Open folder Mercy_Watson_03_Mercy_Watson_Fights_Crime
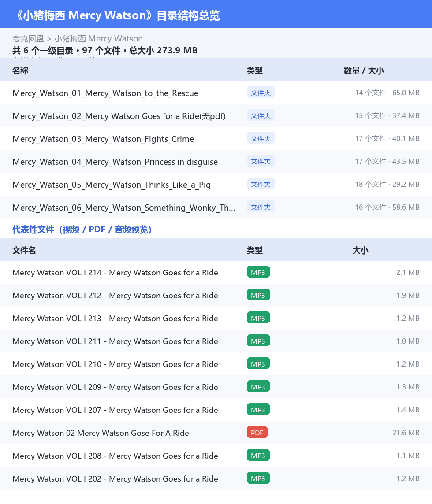The image size is (432, 504). (x=103, y=139)
